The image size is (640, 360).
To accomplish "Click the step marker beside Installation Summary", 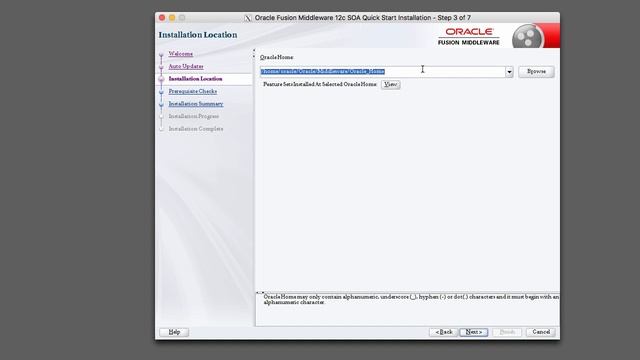I will pos(161,104).
